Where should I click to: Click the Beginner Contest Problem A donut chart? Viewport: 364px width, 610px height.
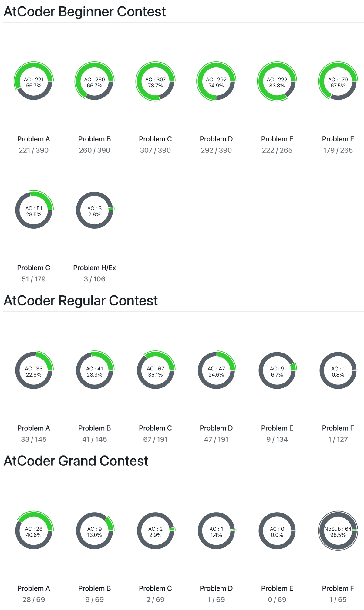click(34, 81)
